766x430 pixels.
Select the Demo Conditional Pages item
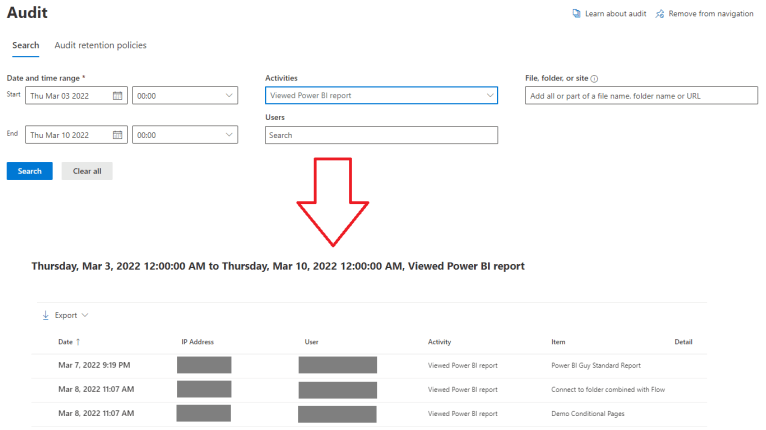click(588, 413)
